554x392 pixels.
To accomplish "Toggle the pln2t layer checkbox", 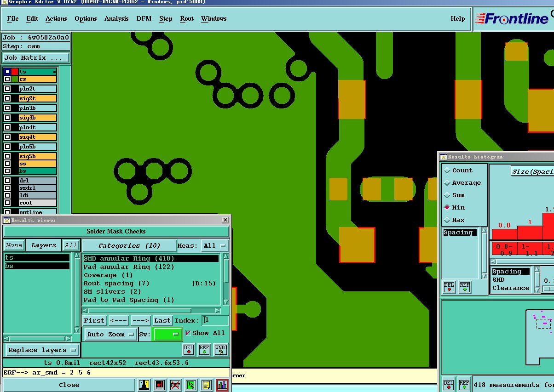I will pyautogui.click(x=7, y=89).
